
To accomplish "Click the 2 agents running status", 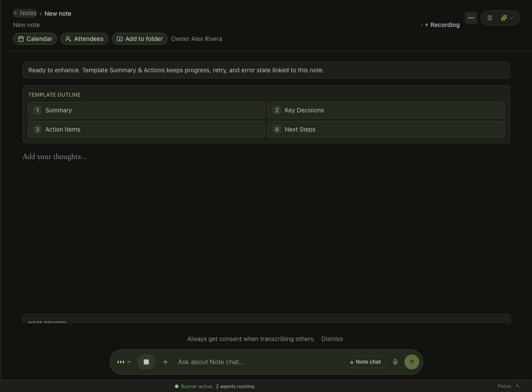I will tap(235, 386).
